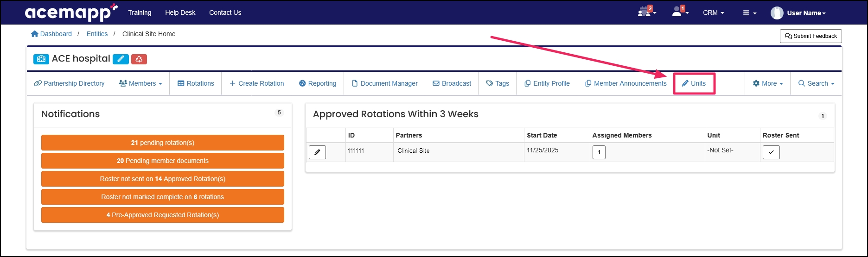Click the blue pencil edit entity button
This screenshot has width=868, height=257.
pyautogui.click(x=121, y=59)
